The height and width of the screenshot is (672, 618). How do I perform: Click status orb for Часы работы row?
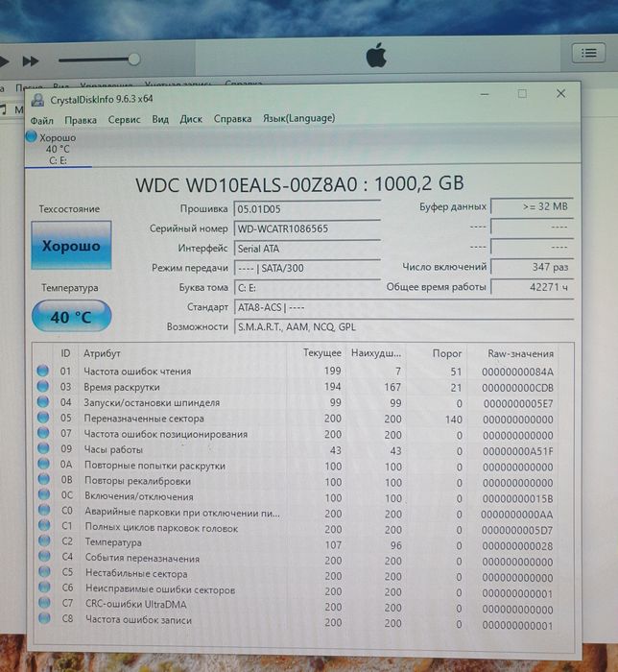(x=44, y=448)
